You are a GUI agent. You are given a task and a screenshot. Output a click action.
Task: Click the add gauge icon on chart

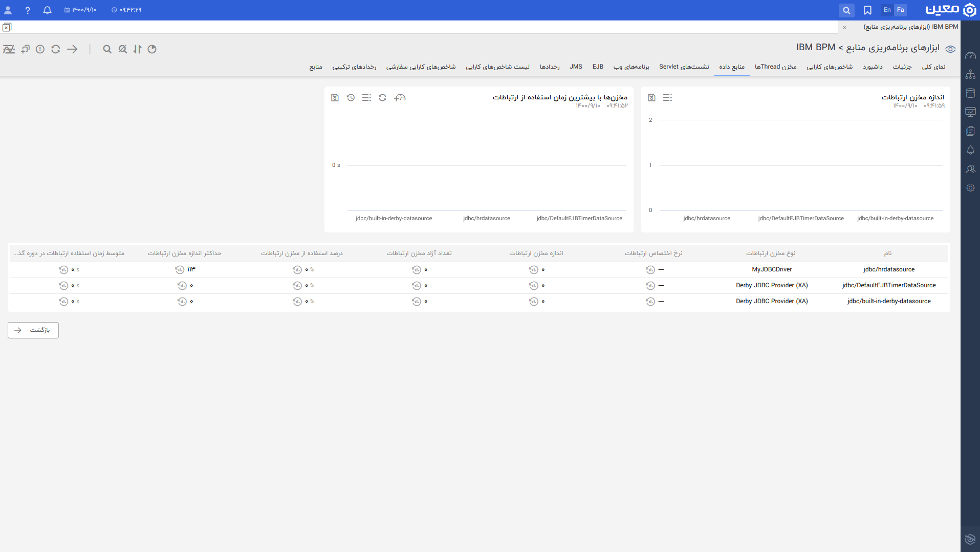pos(400,97)
